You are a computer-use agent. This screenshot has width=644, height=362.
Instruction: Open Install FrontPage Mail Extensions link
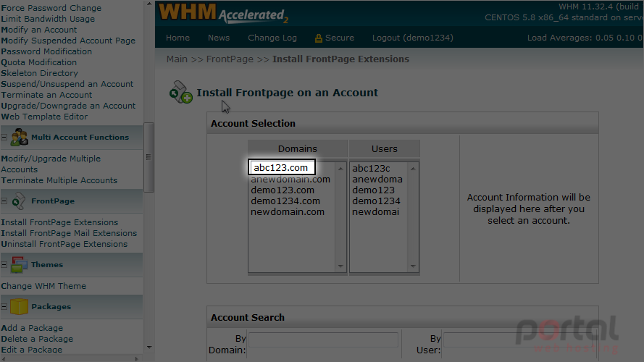coord(69,233)
